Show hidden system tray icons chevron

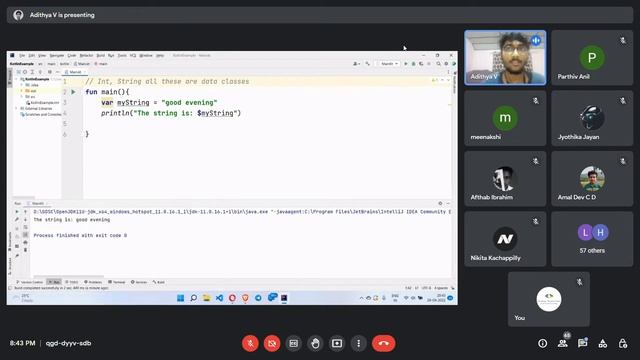click(361, 298)
